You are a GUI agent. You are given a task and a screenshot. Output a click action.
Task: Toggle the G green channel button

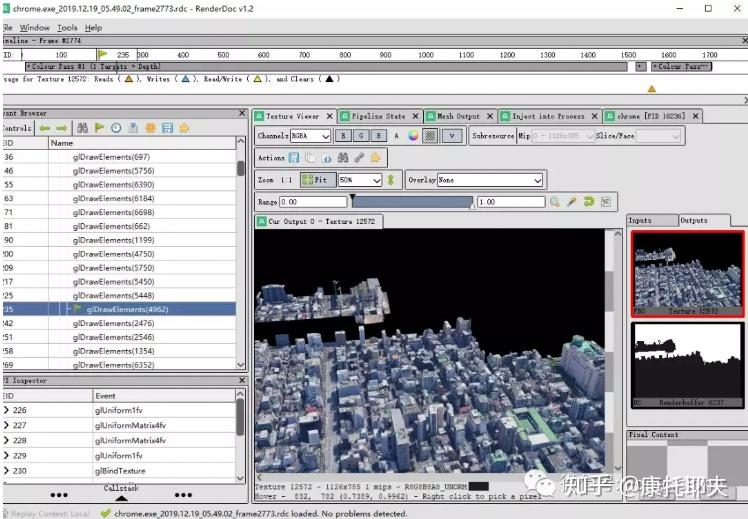tap(361, 136)
